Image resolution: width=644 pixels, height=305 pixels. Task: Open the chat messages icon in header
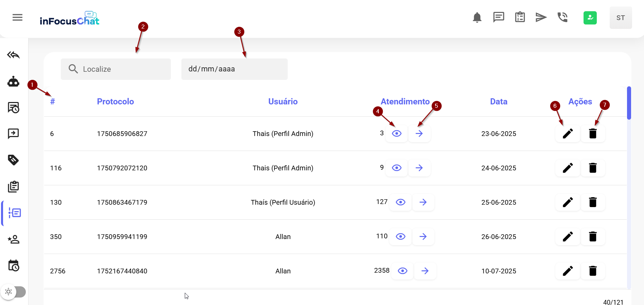click(x=498, y=17)
